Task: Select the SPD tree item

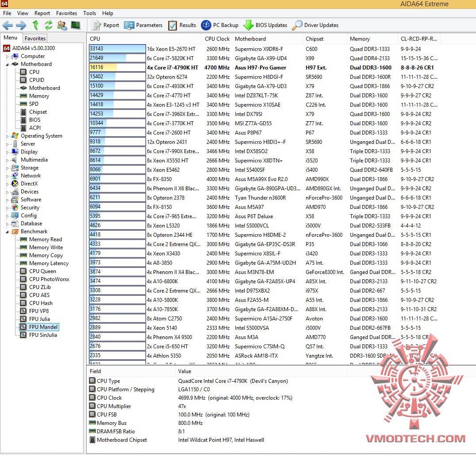Action: 29,104
